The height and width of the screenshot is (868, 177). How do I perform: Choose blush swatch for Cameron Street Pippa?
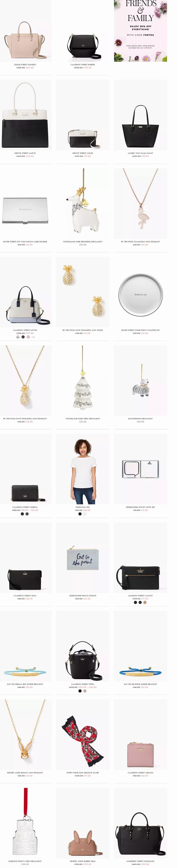click(85, 691)
